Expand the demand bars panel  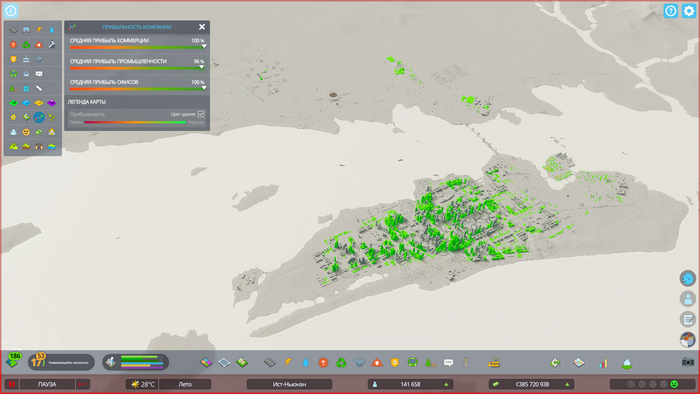(x=135, y=362)
